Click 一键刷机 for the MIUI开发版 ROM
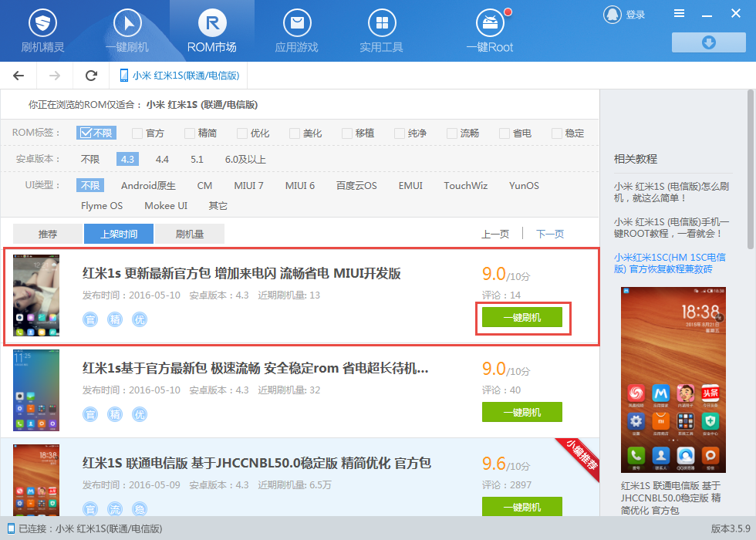The width and height of the screenshot is (756, 540). pyautogui.click(x=522, y=317)
